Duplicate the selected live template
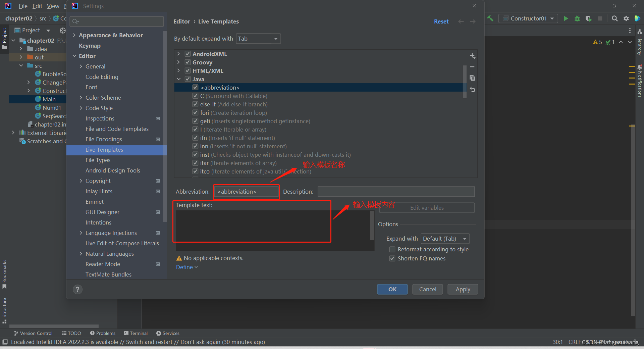Image resolution: width=644 pixels, height=349 pixels. (x=472, y=78)
